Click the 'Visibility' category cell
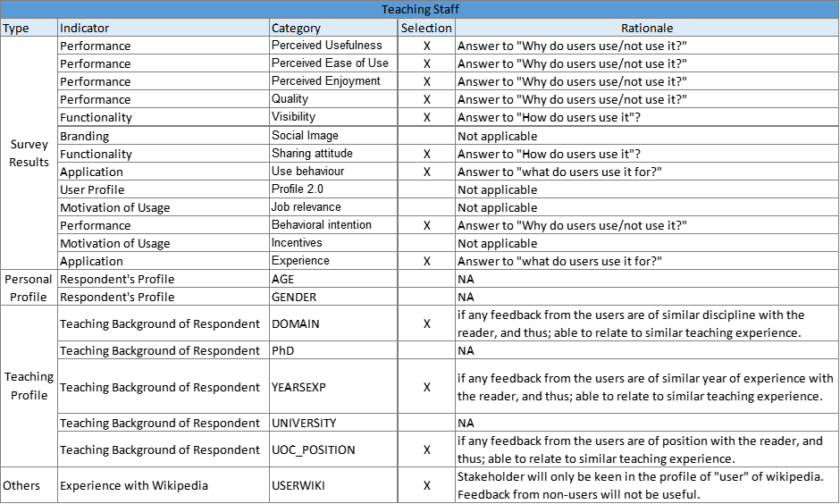Screen dimensions: 840x504 [x=333, y=117]
